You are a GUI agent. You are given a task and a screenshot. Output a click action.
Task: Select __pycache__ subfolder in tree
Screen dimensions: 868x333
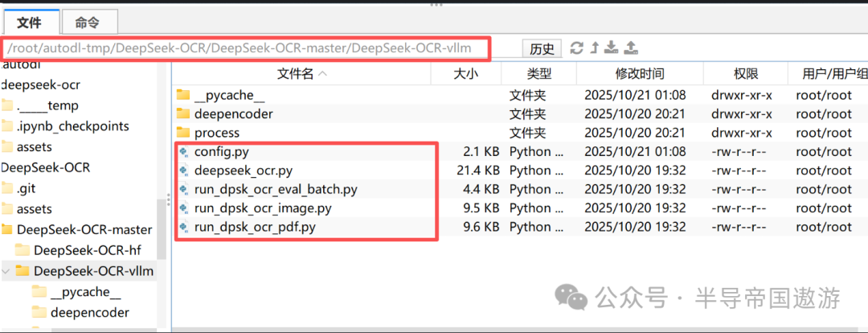click(85, 291)
